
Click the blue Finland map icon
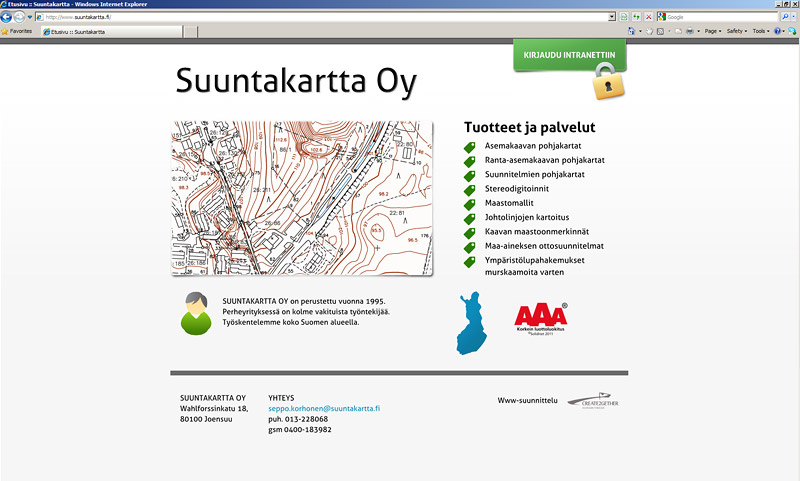(x=471, y=323)
